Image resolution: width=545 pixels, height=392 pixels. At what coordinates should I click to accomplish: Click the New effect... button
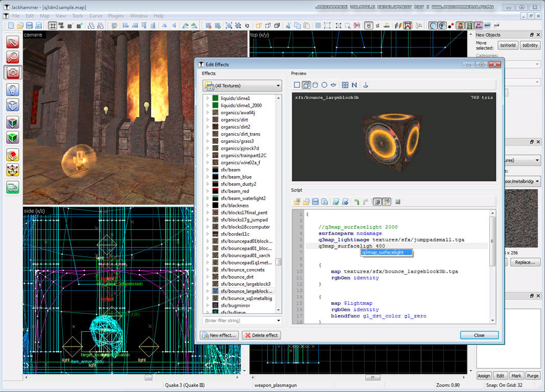(x=220, y=335)
